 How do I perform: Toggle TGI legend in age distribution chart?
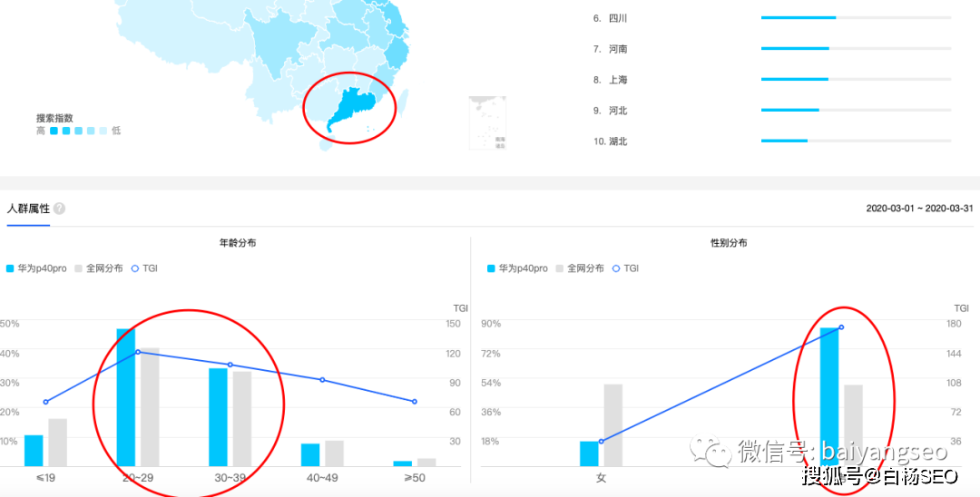pos(144,268)
